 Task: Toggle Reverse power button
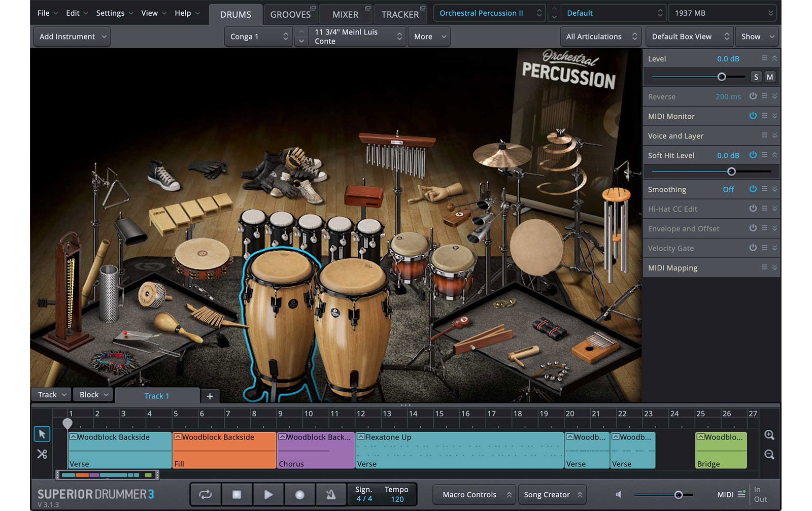coord(753,96)
